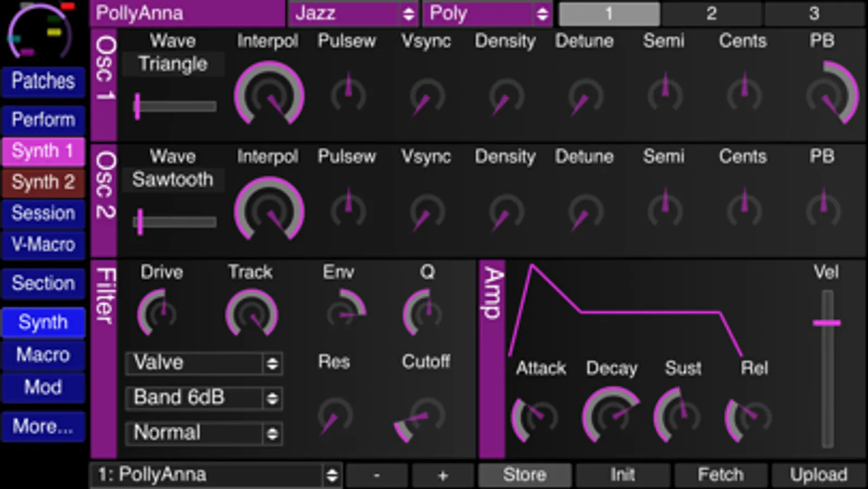
Task: Initialize patch with Init button
Action: point(623,475)
